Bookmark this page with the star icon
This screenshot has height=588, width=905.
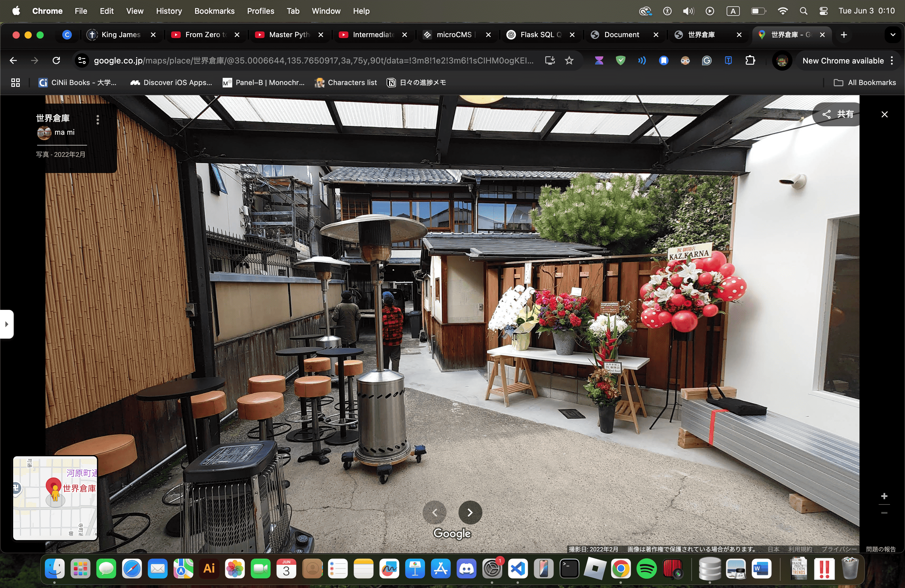tap(569, 60)
